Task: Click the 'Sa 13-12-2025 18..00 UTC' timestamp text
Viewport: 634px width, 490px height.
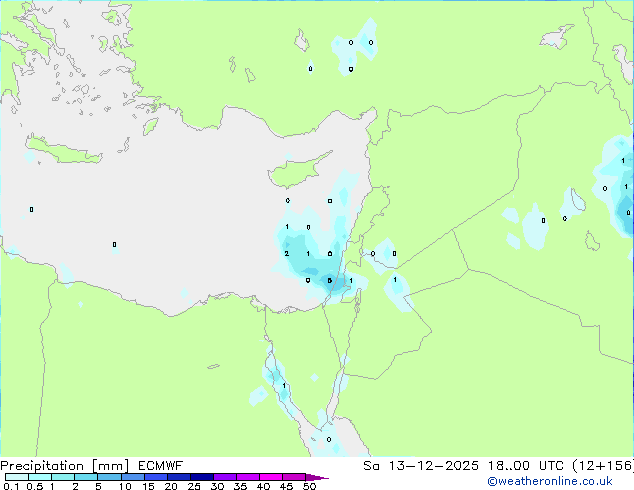Action: click(466, 466)
